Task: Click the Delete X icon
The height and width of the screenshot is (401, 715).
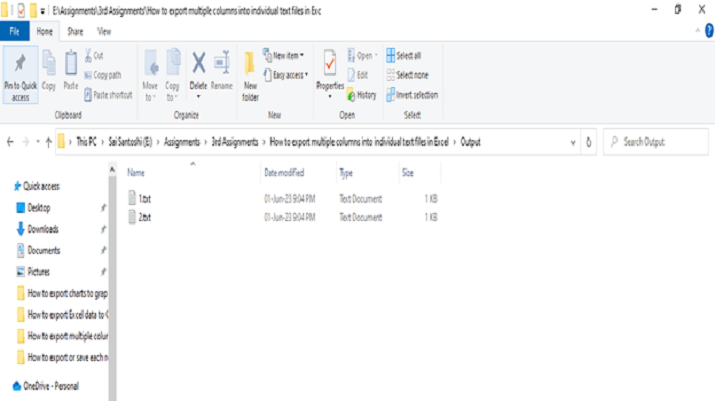Action: pyautogui.click(x=198, y=63)
